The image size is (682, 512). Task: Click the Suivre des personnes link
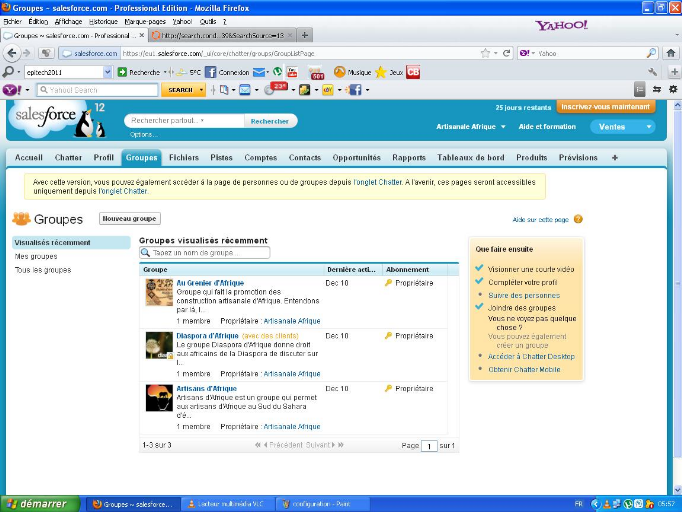[524, 295]
